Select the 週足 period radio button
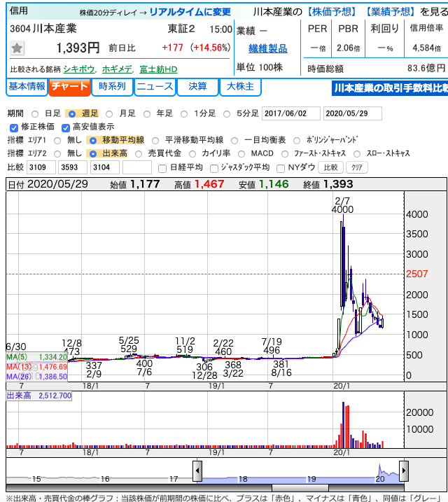This screenshot has height=502, width=448. pos(72,114)
